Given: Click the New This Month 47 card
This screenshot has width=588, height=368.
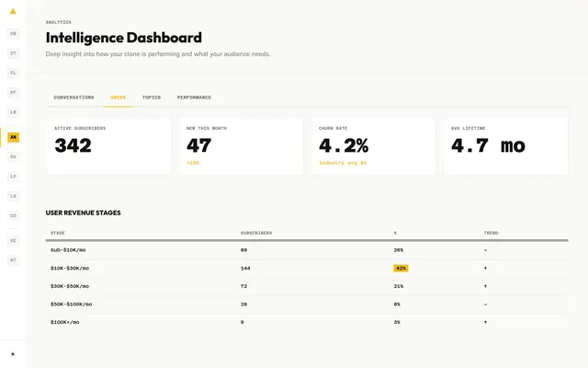Looking at the screenshot, I should tap(241, 146).
